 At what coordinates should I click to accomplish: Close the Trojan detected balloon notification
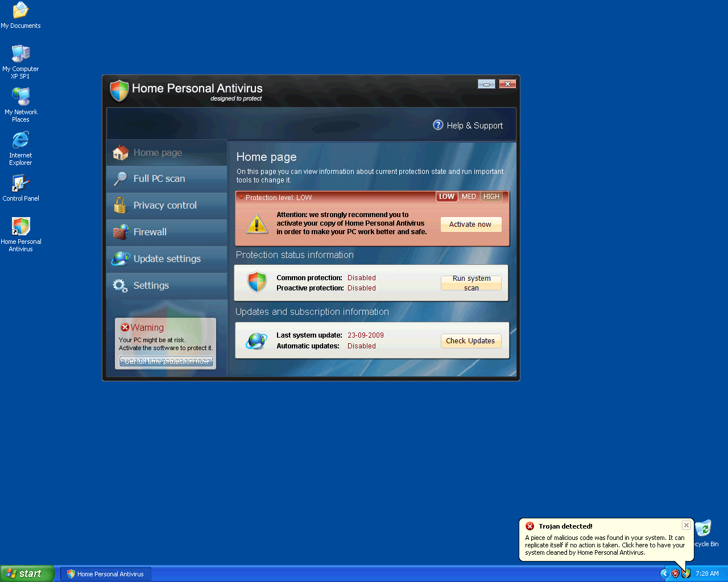(x=686, y=525)
